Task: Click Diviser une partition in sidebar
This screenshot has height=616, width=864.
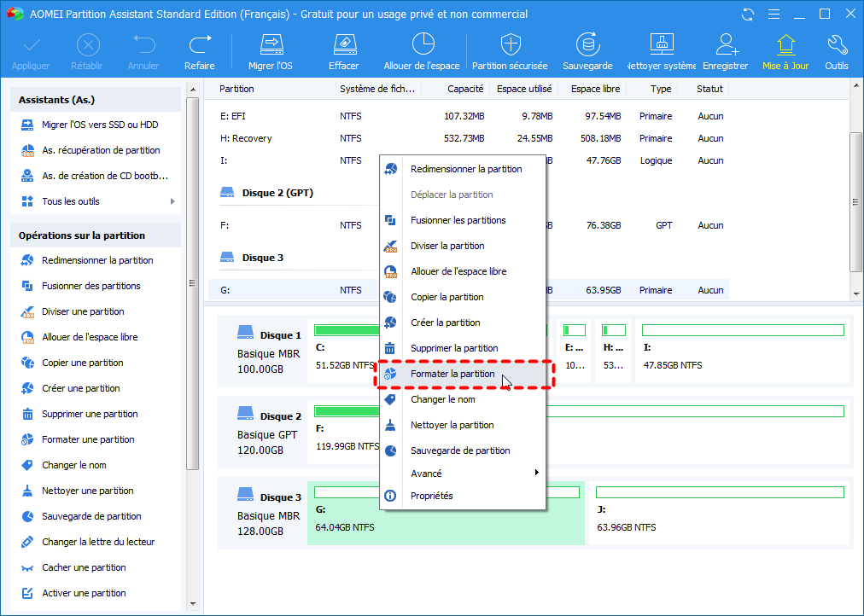Action: pos(96,311)
